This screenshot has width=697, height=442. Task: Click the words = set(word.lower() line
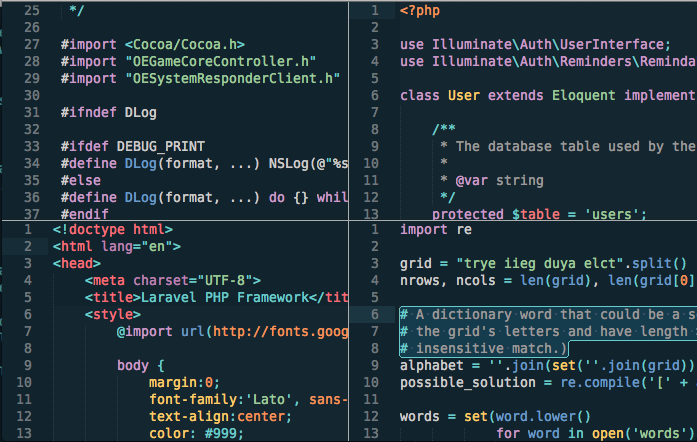[x=495, y=417]
